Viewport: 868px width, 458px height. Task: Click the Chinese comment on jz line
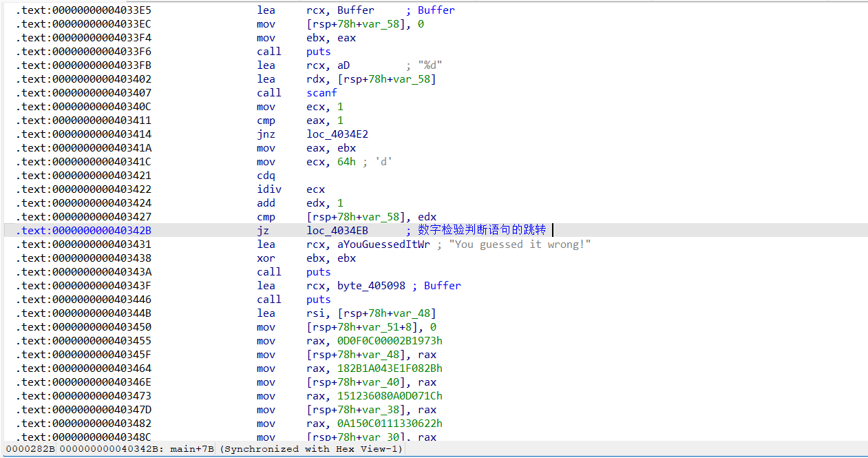(x=481, y=231)
